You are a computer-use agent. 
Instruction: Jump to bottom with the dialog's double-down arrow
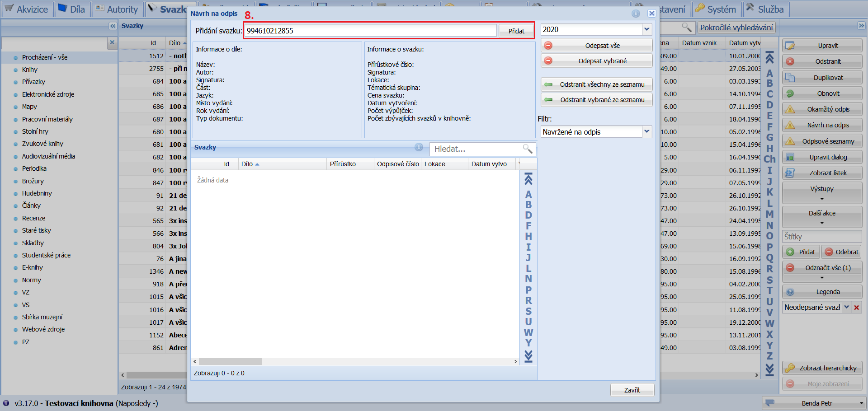pos(528,356)
